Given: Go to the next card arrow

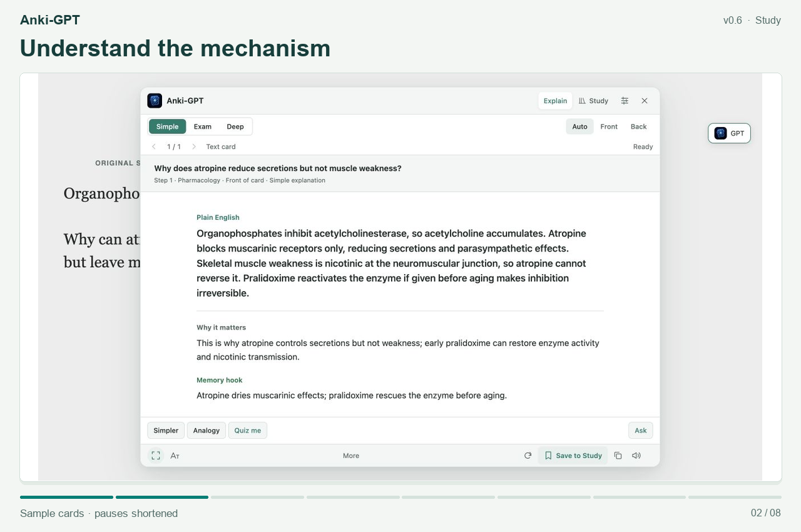Looking at the screenshot, I should [194, 146].
